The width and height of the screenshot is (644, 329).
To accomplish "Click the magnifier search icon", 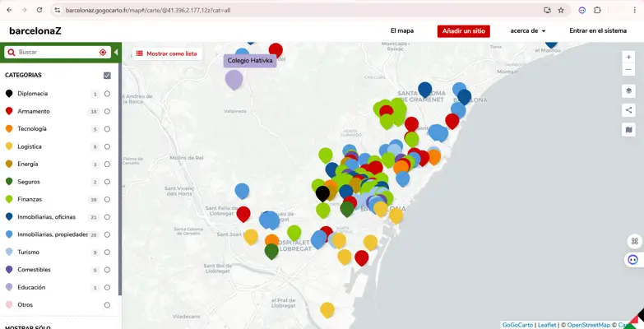I will (12, 52).
